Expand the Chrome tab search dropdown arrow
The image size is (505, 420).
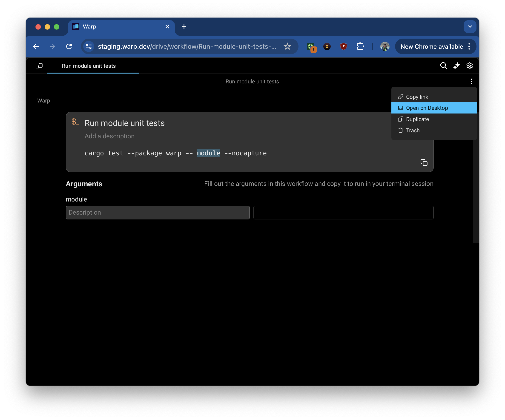point(470,27)
